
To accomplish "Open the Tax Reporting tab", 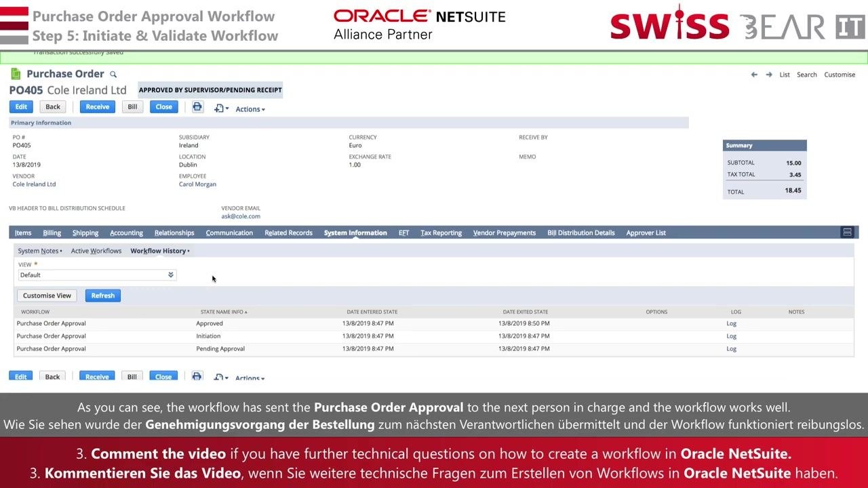I will 441,232.
